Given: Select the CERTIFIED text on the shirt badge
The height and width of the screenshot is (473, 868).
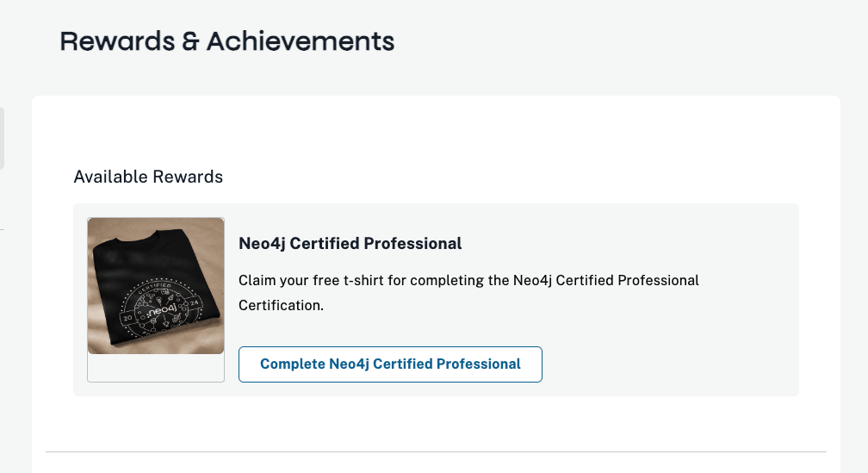Looking at the screenshot, I should [x=154, y=288].
